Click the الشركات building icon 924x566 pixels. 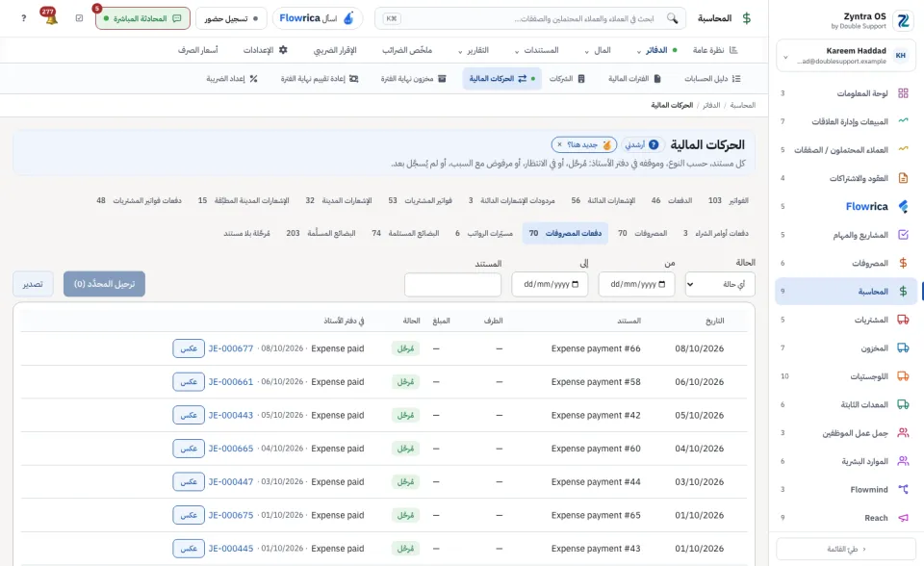[581, 78]
